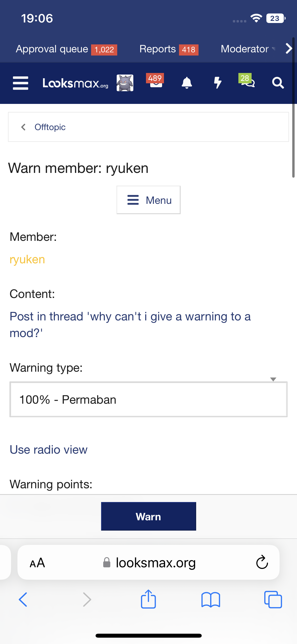Open chat icon with 28 badge

click(x=247, y=81)
